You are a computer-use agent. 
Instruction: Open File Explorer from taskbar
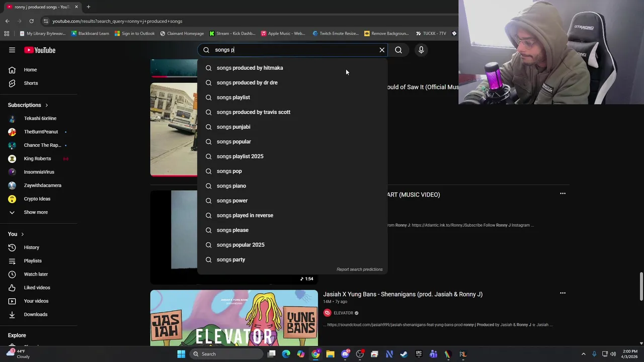(330, 354)
